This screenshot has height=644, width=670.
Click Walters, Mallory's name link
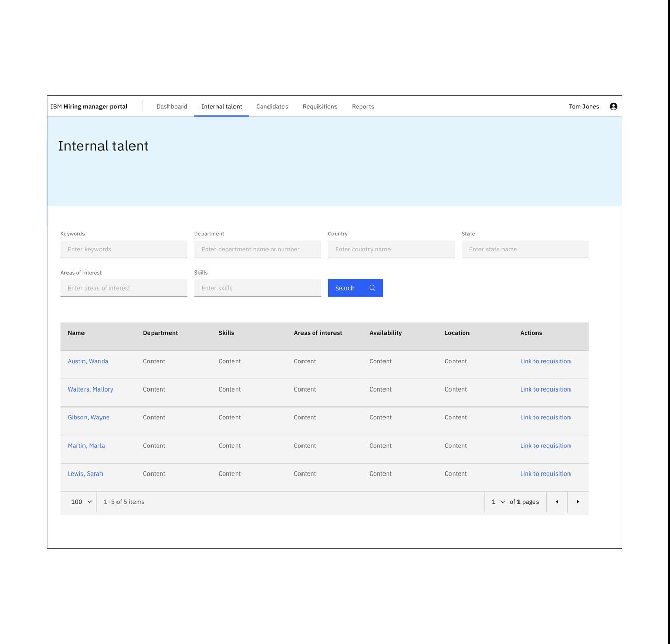click(90, 389)
